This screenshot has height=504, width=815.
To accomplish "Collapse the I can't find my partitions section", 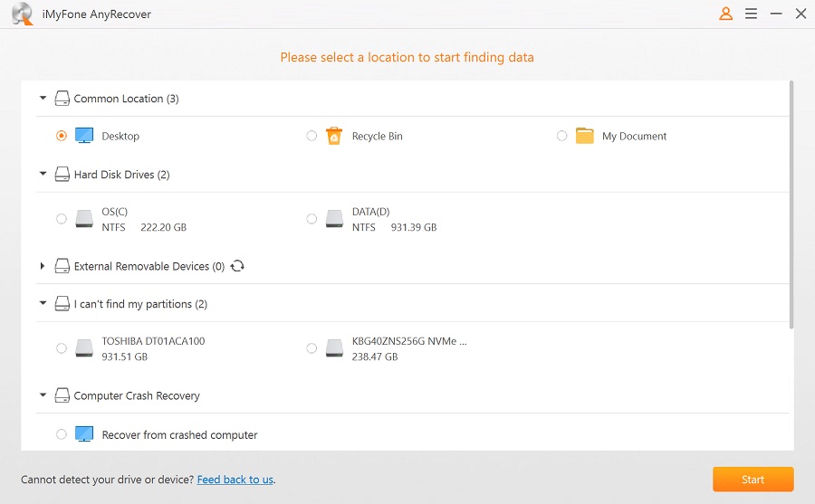I will coord(43,304).
